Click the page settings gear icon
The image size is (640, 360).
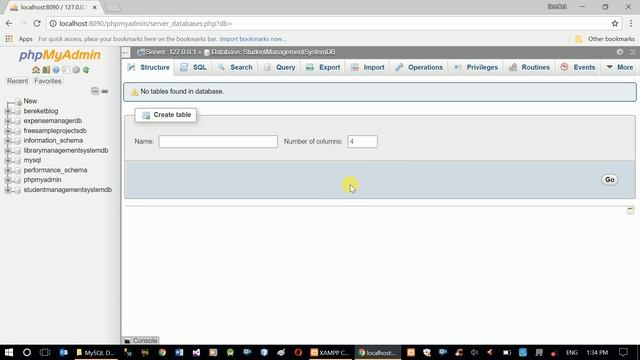click(x=620, y=52)
